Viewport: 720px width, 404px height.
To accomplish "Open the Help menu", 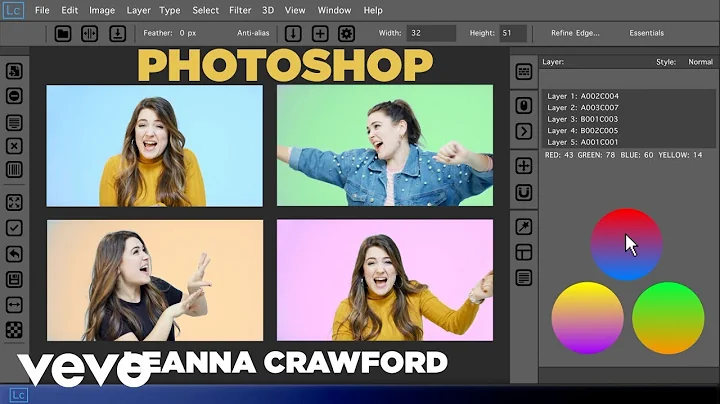I will click(x=373, y=10).
